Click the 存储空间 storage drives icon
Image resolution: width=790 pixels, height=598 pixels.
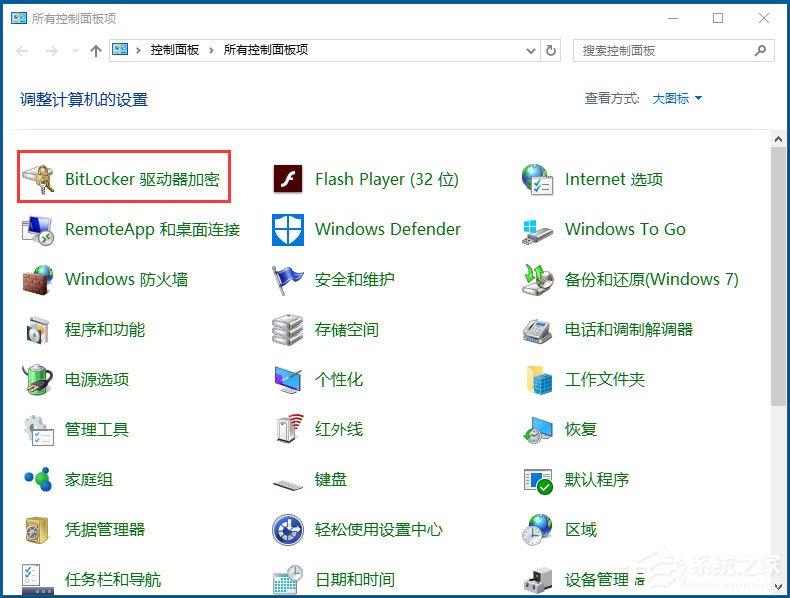point(288,330)
